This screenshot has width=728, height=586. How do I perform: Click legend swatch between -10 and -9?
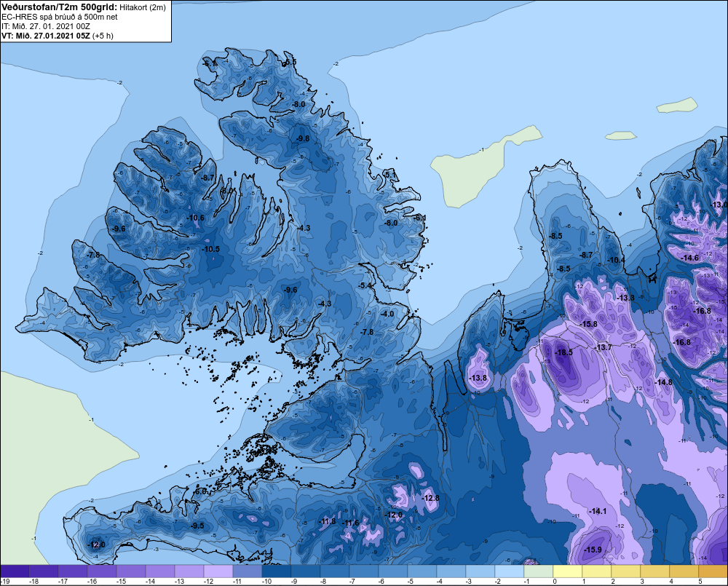tap(276, 571)
